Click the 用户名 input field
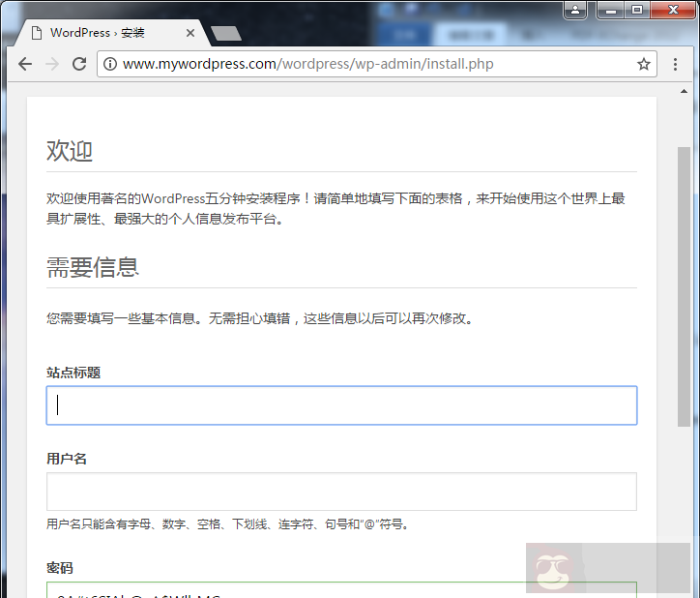Image resolution: width=700 pixels, height=598 pixels. click(341, 492)
